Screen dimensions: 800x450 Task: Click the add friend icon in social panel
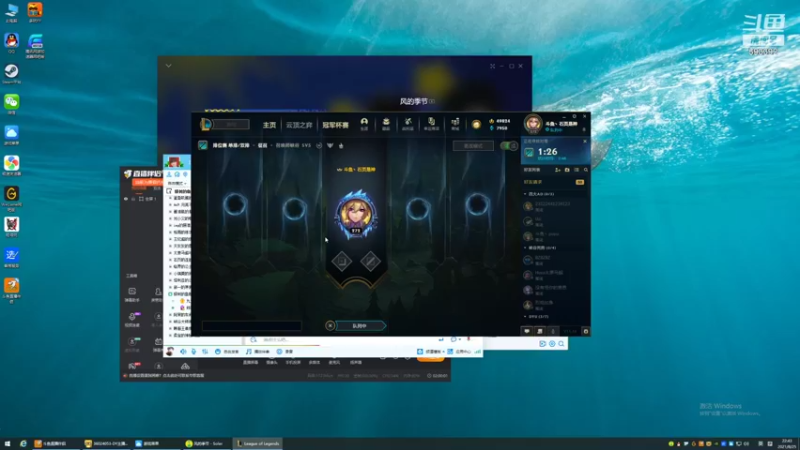tap(558, 170)
